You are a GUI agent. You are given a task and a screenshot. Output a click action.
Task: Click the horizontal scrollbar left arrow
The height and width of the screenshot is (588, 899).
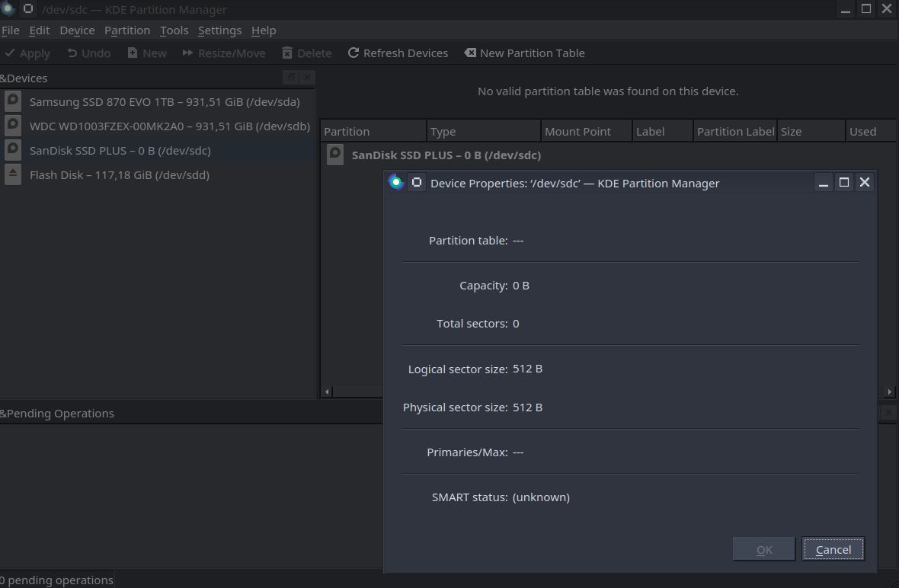coord(327,392)
